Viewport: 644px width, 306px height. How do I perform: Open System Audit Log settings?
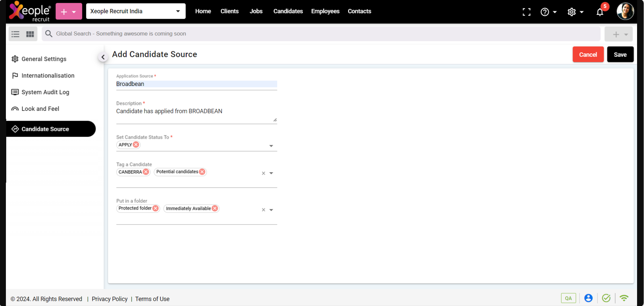[45, 92]
